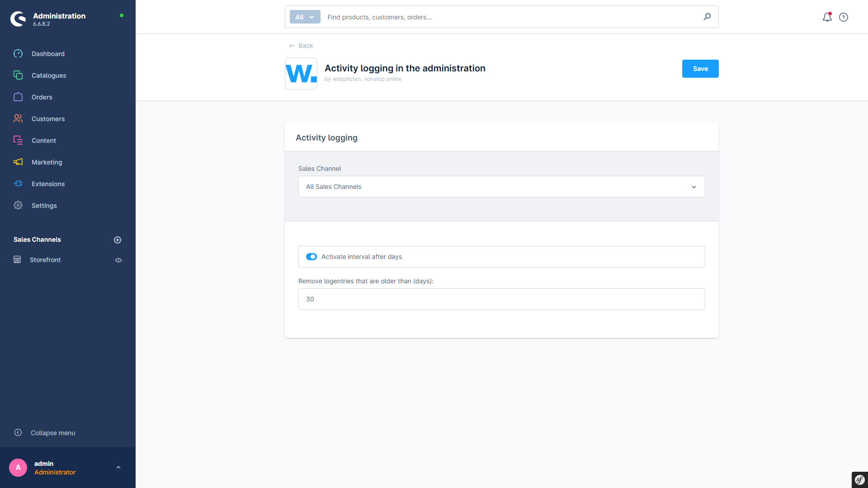Screen dimensions: 868x488
Task: Toggle the Activate interval after days switch
Action: click(x=311, y=256)
